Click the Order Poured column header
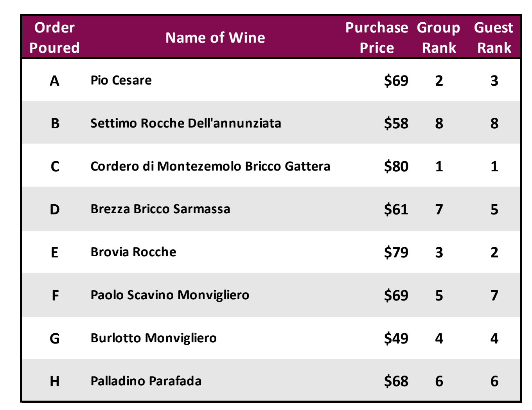 point(54,38)
